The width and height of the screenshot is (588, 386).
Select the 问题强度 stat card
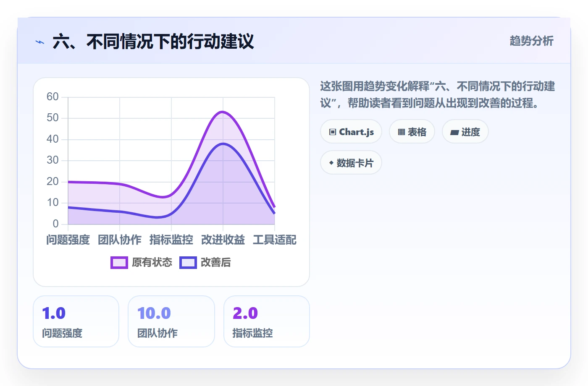tap(76, 321)
